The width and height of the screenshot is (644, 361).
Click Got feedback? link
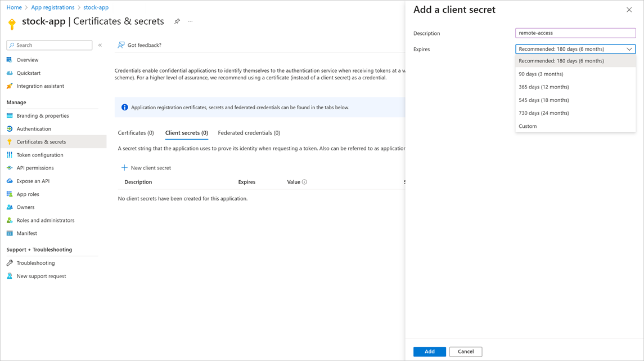click(x=139, y=45)
